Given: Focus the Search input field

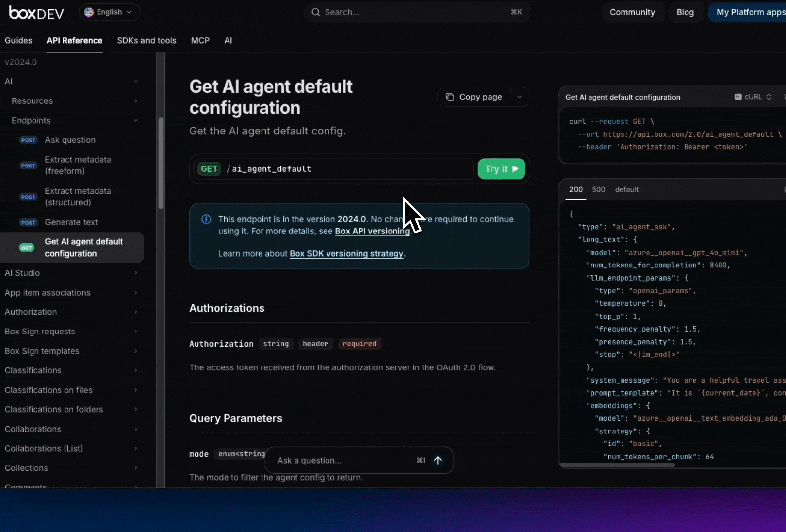Looking at the screenshot, I should click(417, 12).
